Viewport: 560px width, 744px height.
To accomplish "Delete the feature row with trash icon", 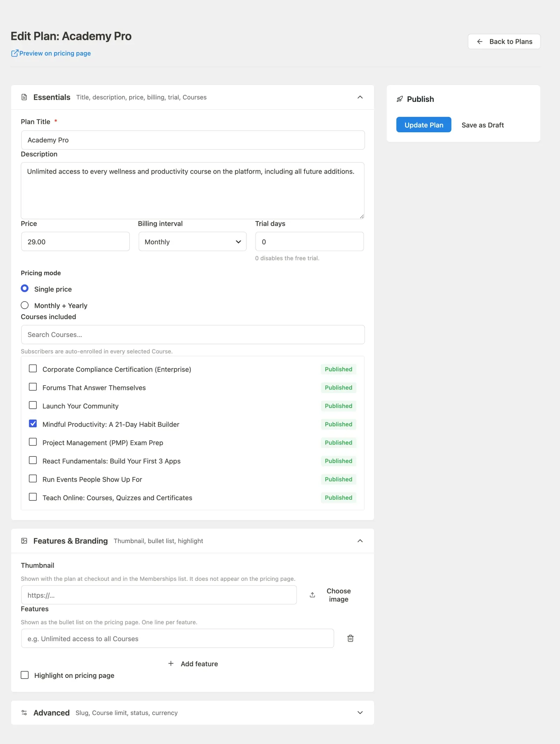I will 350,638.
